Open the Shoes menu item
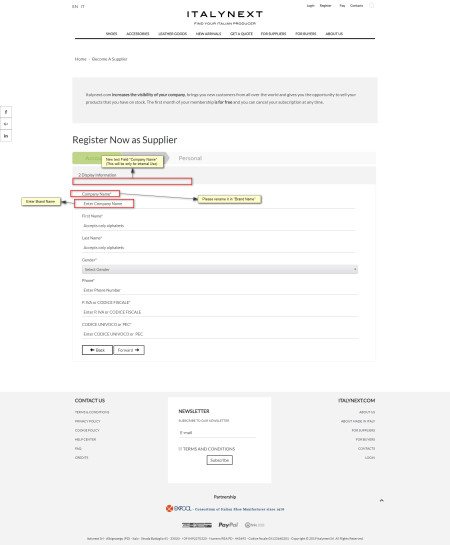Viewport: 450px width, 545px height. coord(112,34)
